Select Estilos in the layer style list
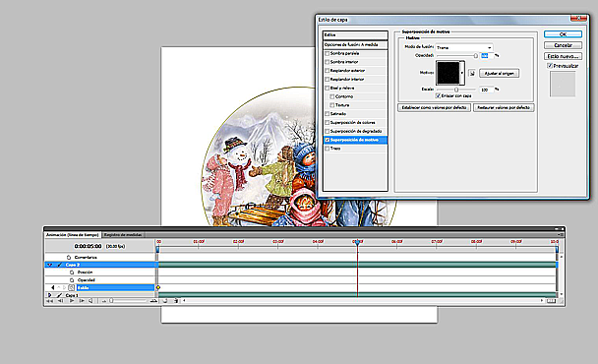This screenshot has width=598, height=364. pos(355,35)
